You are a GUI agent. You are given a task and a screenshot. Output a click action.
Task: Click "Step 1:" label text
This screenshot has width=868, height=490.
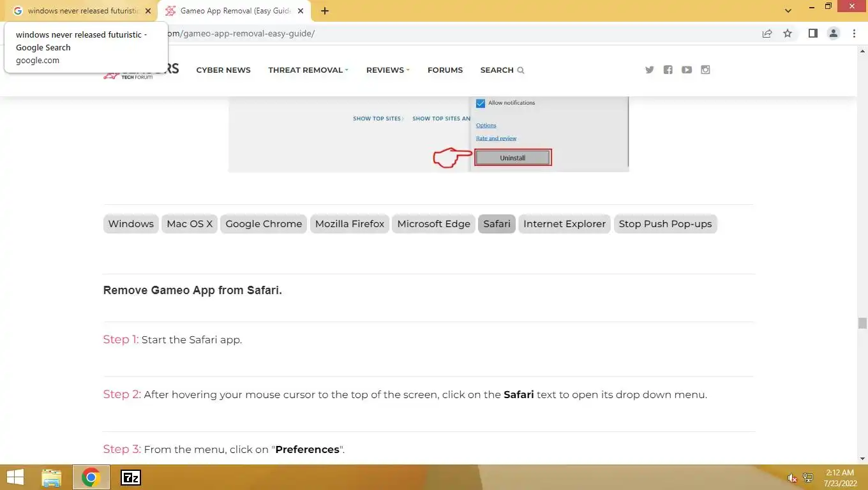121,339
